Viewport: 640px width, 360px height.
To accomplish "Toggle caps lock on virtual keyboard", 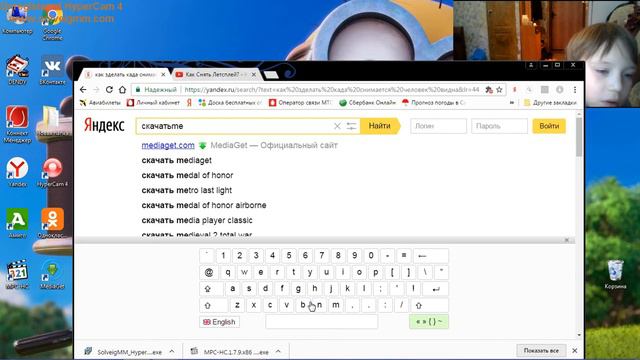I will click(x=211, y=289).
